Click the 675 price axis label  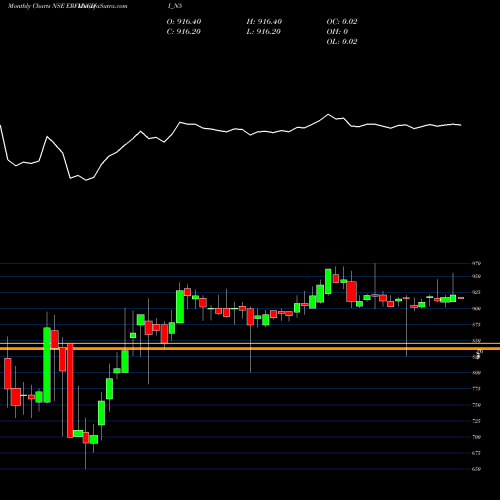[x=476, y=453]
